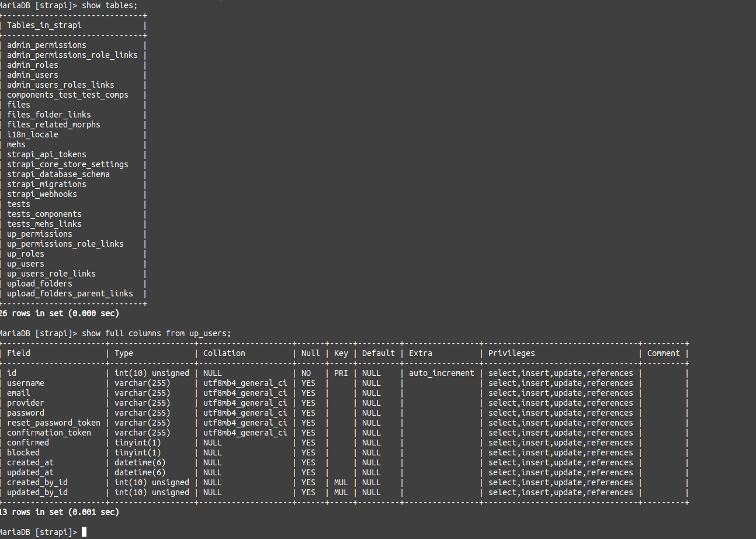The height and width of the screenshot is (539, 756).
Task: Click the reset_password_token field name
Action: tap(54, 423)
